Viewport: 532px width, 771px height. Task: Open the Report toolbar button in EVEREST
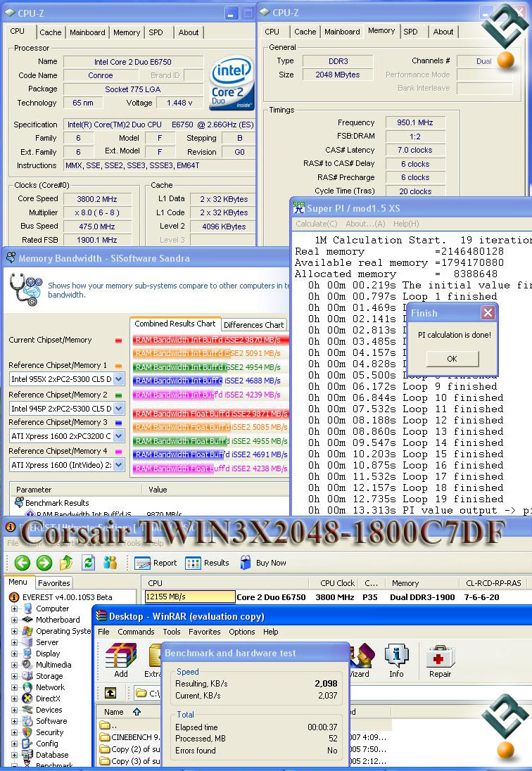coord(156,563)
